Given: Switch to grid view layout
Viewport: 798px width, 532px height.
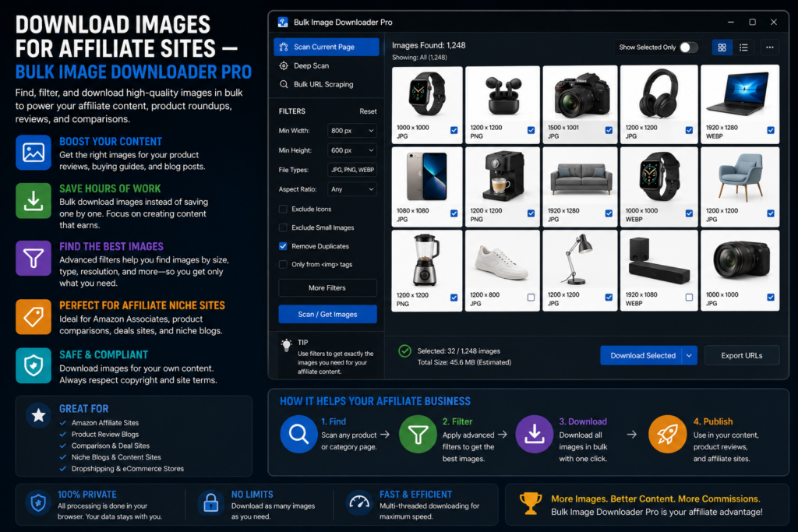Looking at the screenshot, I should [722, 48].
